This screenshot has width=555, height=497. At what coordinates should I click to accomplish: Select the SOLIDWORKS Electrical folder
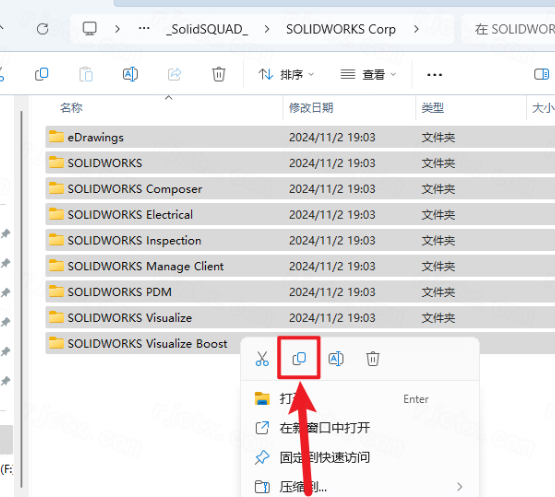coord(300,215)
